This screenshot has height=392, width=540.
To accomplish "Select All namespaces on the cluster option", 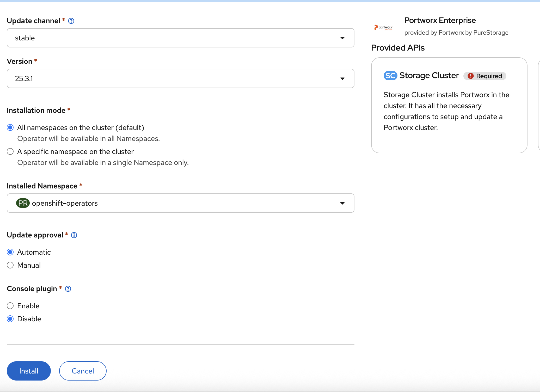I will tap(10, 127).
